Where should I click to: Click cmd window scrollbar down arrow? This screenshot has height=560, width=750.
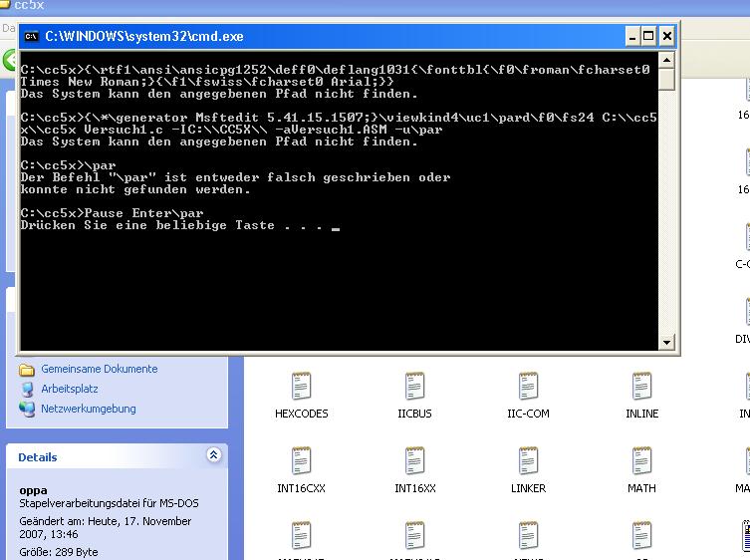coord(666,342)
